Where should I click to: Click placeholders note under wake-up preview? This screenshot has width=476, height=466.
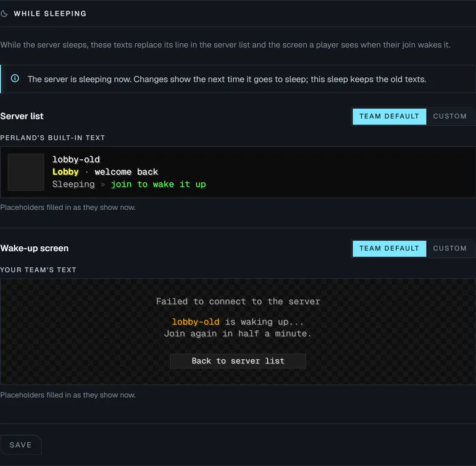click(68, 395)
